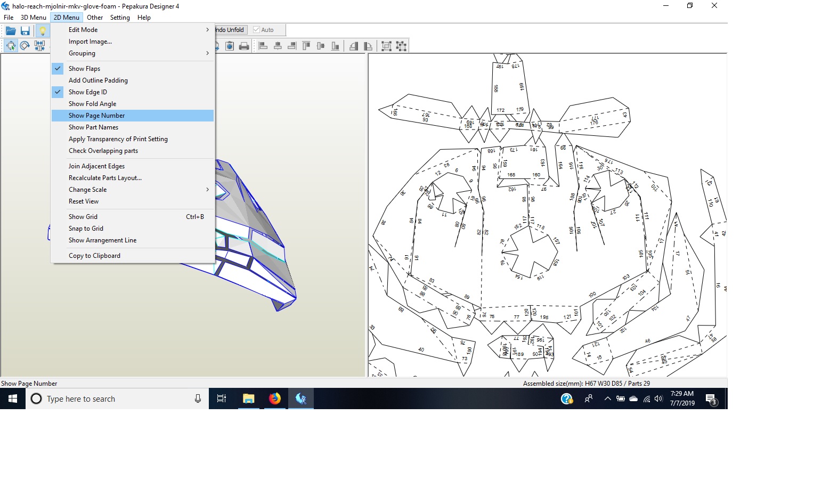This screenshot has height=504, width=830.
Task: Click the Wi-Fi network tray icon
Action: click(x=646, y=399)
